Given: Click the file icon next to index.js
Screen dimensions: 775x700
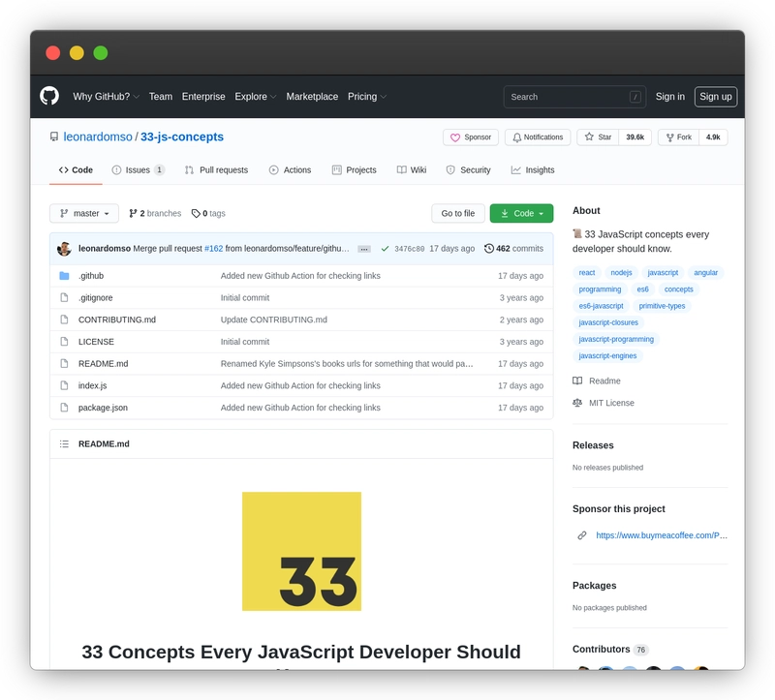Looking at the screenshot, I should pyautogui.click(x=64, y=385).
